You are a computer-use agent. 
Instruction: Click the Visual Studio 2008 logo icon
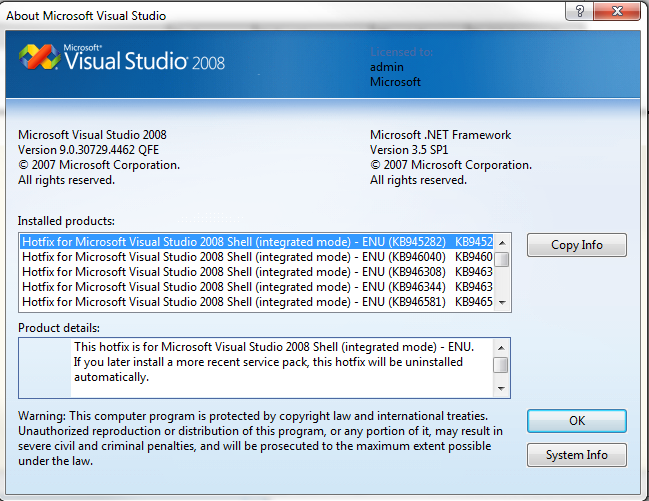[39, 57]
